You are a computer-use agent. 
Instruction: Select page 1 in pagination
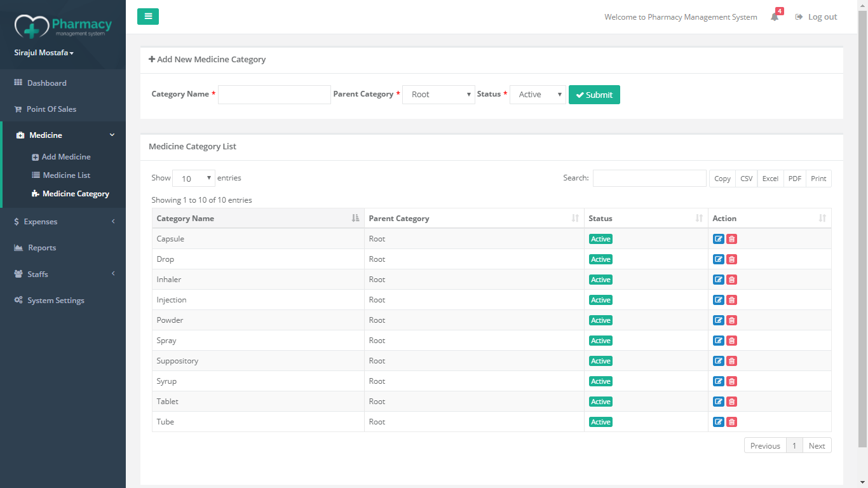[x=794, y=445]
